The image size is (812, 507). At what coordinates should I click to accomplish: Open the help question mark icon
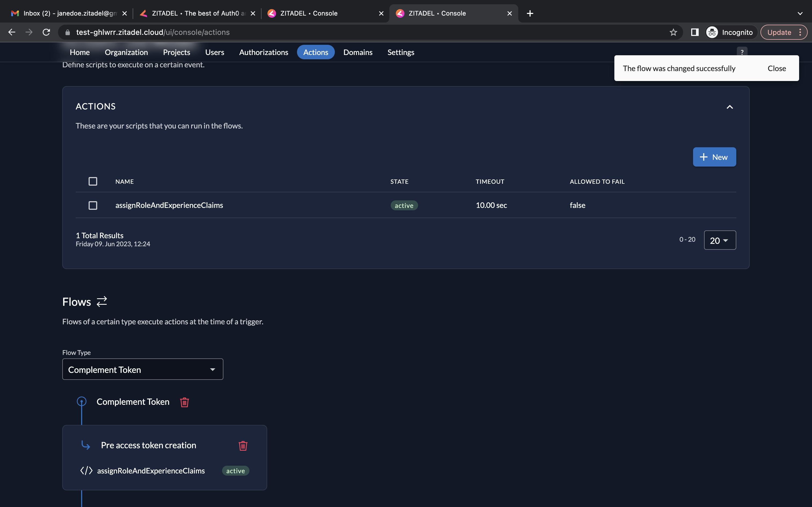click(742, 52)
